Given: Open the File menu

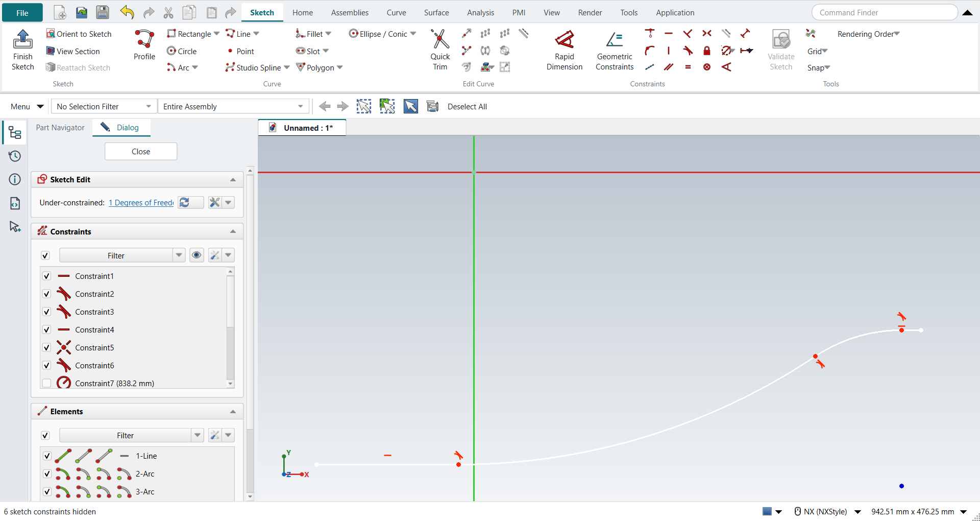Looking at the screenshot, I should (22, 13).
